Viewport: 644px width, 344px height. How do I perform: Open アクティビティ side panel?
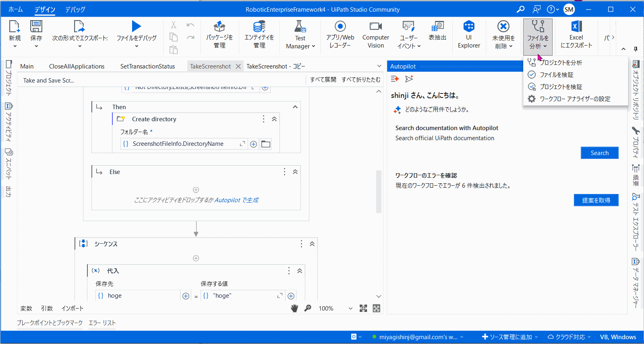(9, 122)
